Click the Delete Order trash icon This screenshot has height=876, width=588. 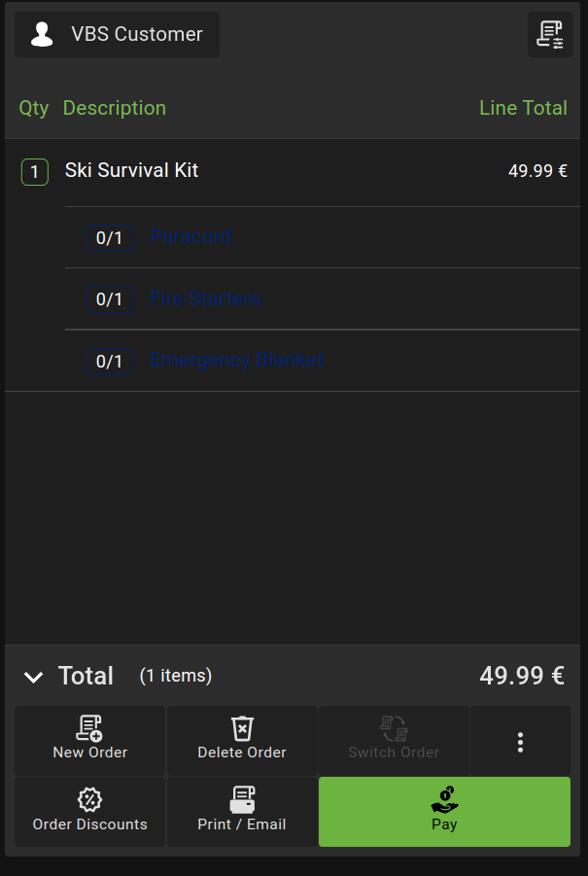[x=242, y=728]
